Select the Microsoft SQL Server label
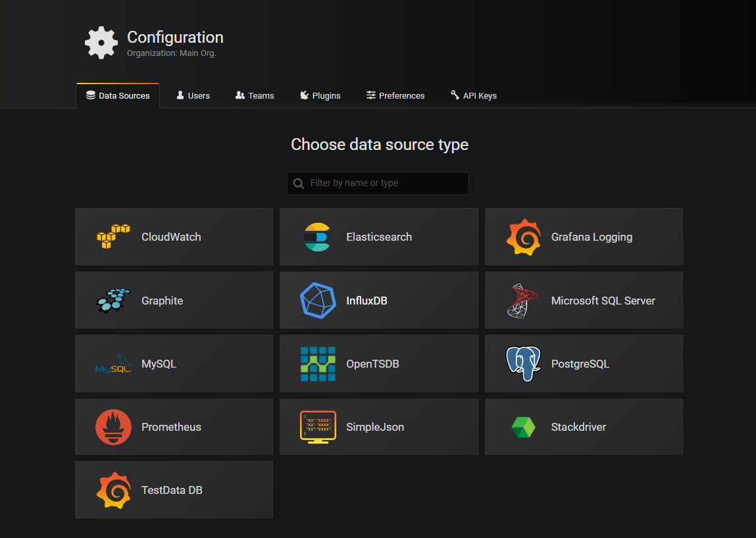This screenshot has width=756, height=538. point(603,301)
